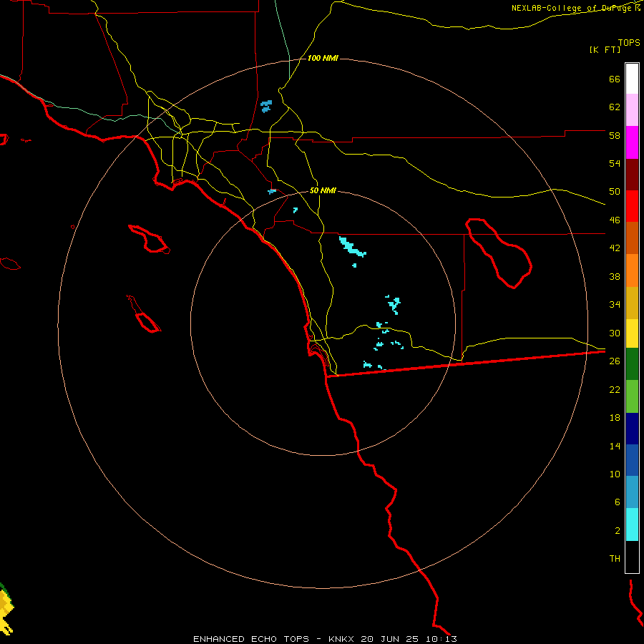Image resolution: width=644 pixels, height=644 pixels.
Task: Select the "6" legend label
Action: tap(618, 502)
